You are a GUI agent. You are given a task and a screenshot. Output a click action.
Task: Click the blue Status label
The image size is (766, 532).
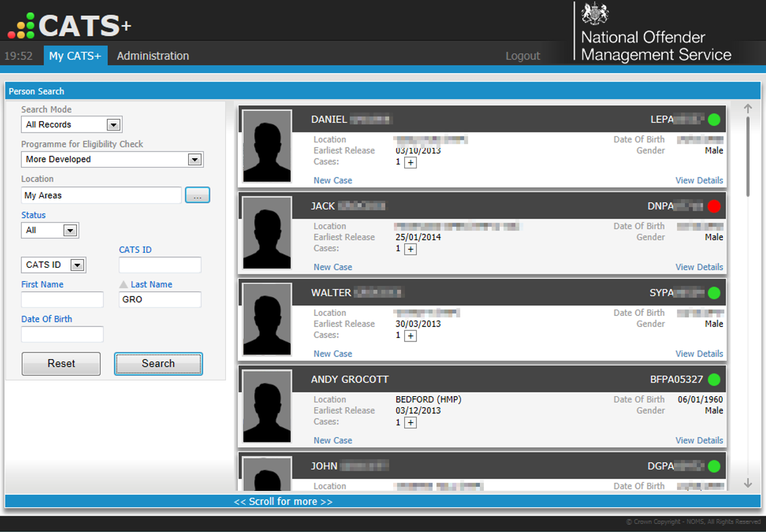33,215
